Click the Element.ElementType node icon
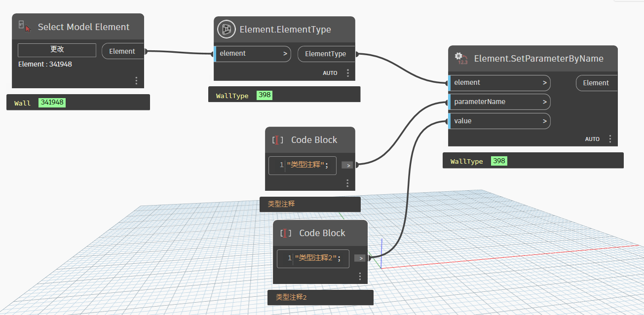The width and height of the screenshot is (644, 315). coord(227,30)
